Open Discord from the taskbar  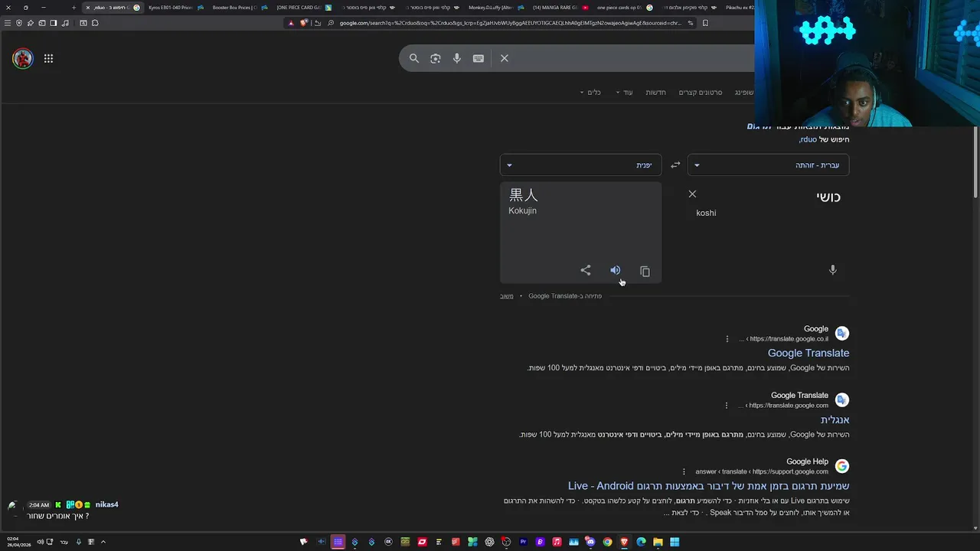click(x=590, y=542)
